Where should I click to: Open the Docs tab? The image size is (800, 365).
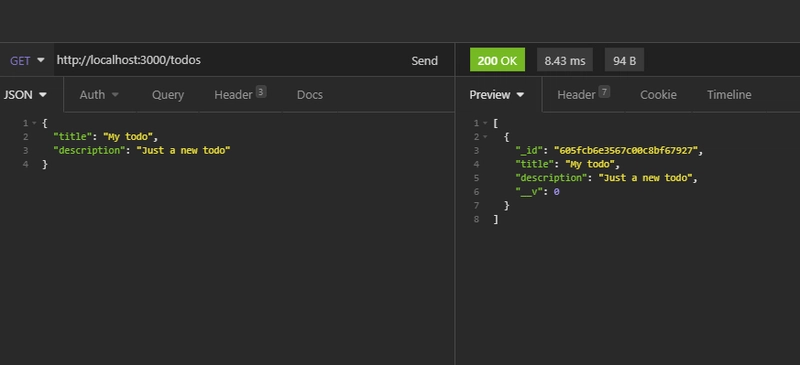click(310, 95)
